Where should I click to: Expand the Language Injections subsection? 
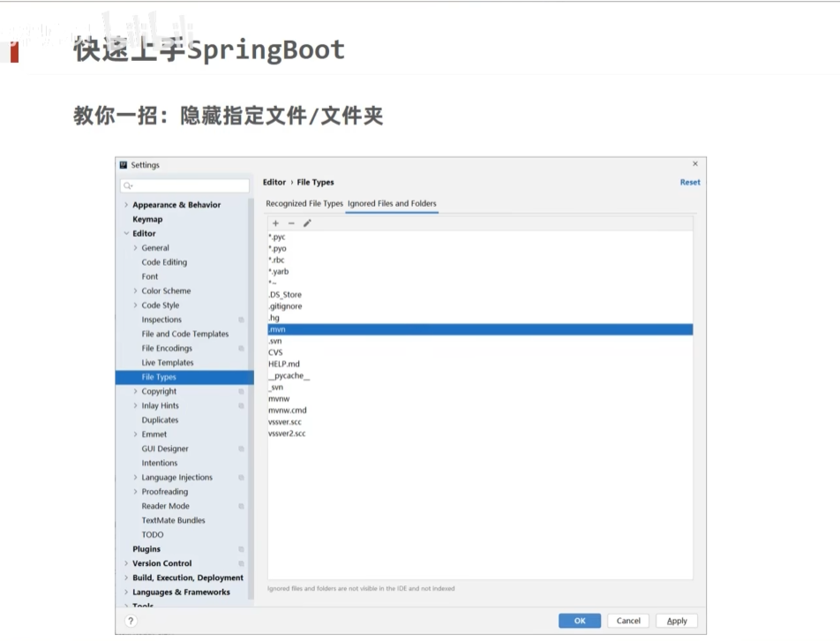pos(136,478)
